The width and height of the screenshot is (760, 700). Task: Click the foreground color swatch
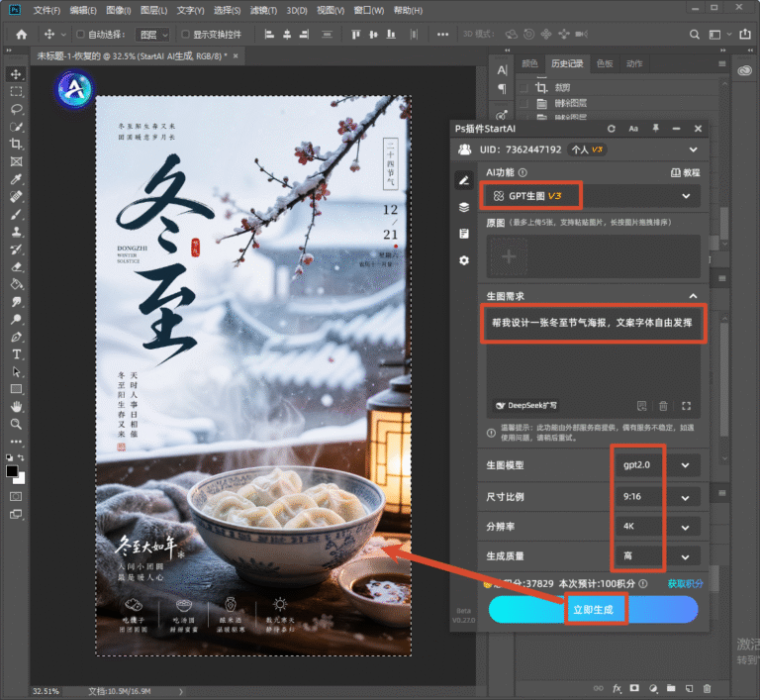[12, 471]
